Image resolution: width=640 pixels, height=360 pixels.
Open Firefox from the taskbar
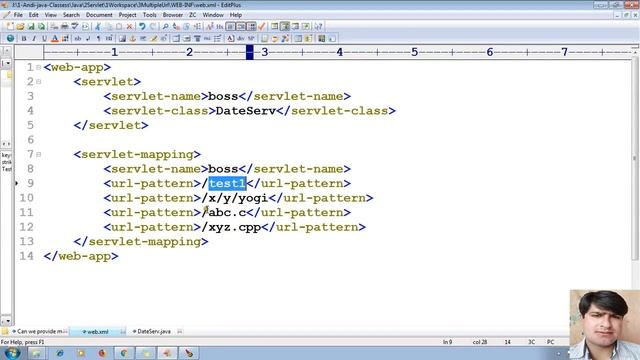coord(102,353)
